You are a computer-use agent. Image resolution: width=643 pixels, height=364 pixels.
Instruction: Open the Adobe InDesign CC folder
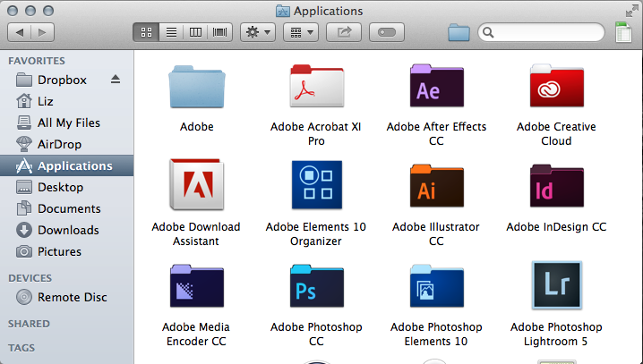click(556, 185)
